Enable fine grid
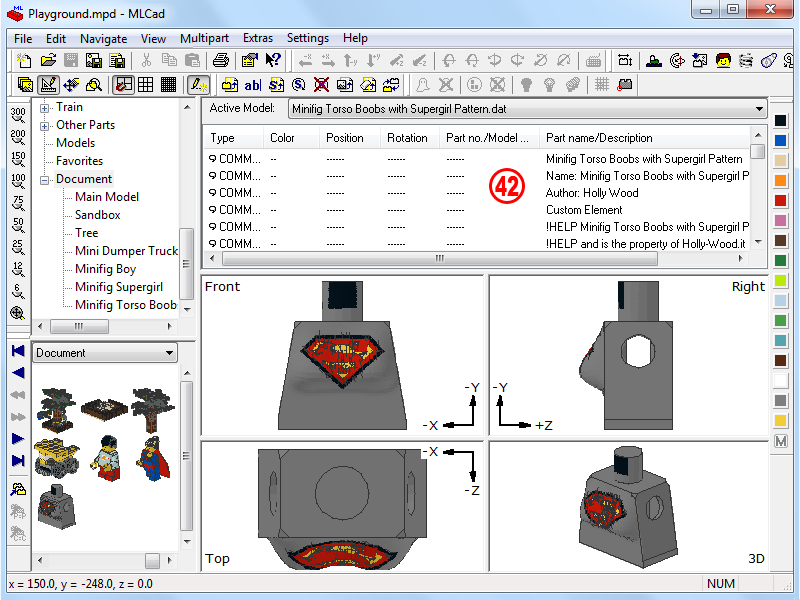 pos(168,85)
